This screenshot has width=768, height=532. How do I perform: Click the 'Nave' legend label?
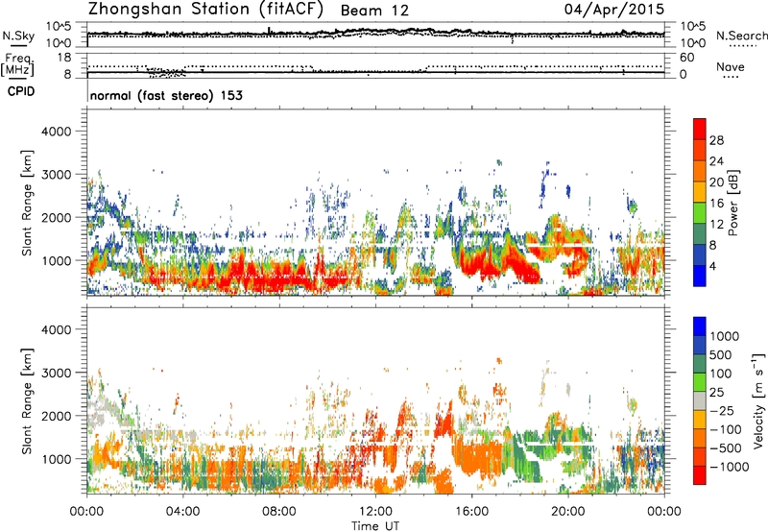[731, 67]
